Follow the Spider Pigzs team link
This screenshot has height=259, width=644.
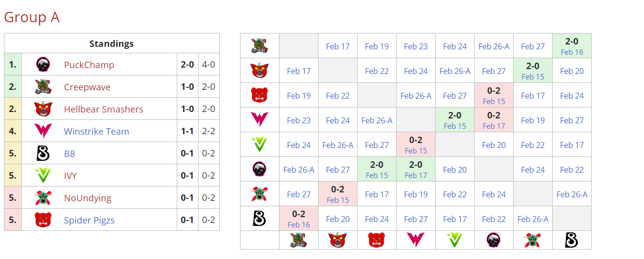(89, 221)
